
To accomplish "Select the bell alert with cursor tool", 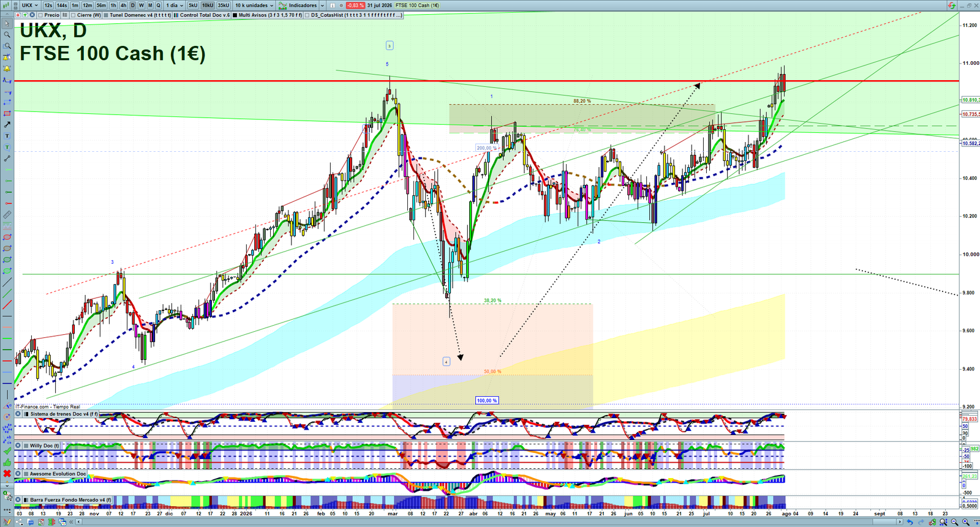I will click(7, 57).
